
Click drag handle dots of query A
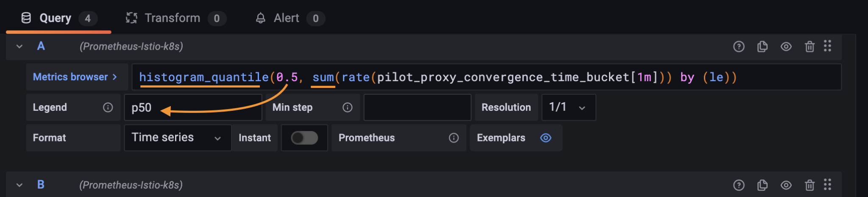tap(827, 46)
